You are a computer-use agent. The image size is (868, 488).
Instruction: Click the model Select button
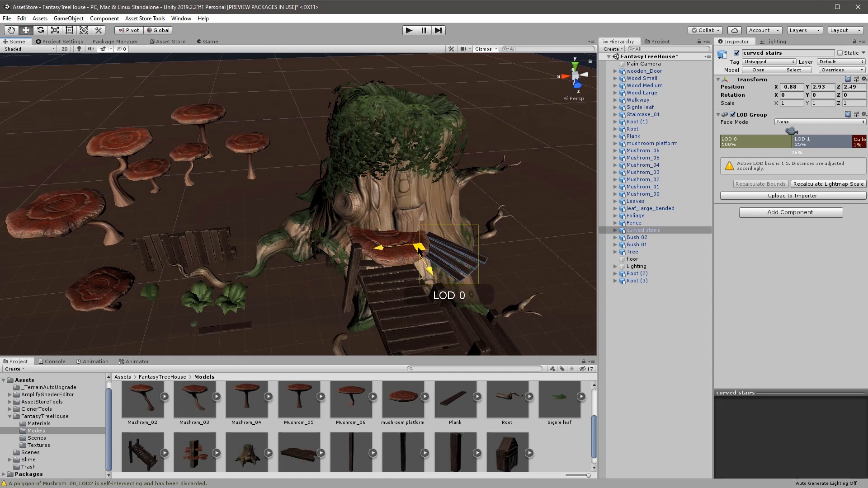794,70
